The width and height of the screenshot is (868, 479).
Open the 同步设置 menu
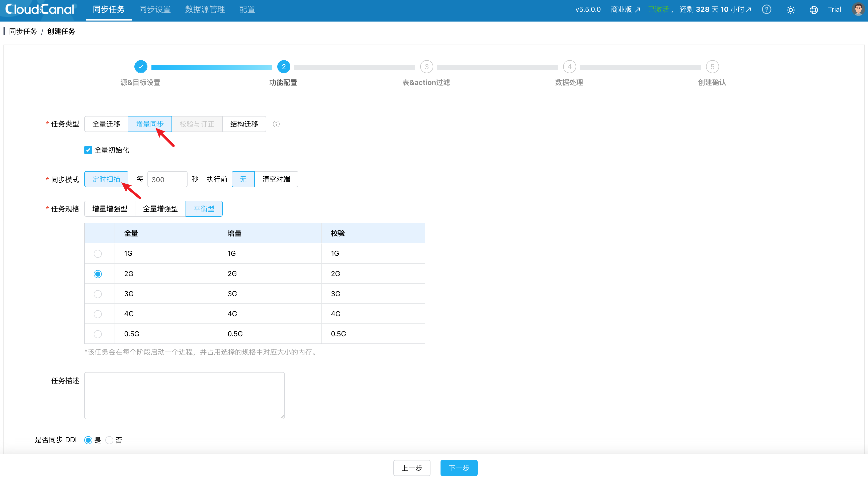[x=155, y=10]
